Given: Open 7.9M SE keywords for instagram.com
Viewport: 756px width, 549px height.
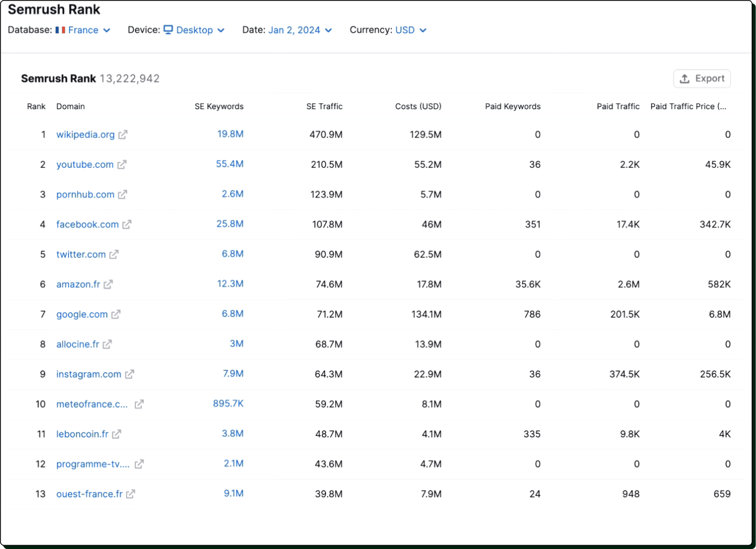Looking at the screenshot, I should point(233,374).
